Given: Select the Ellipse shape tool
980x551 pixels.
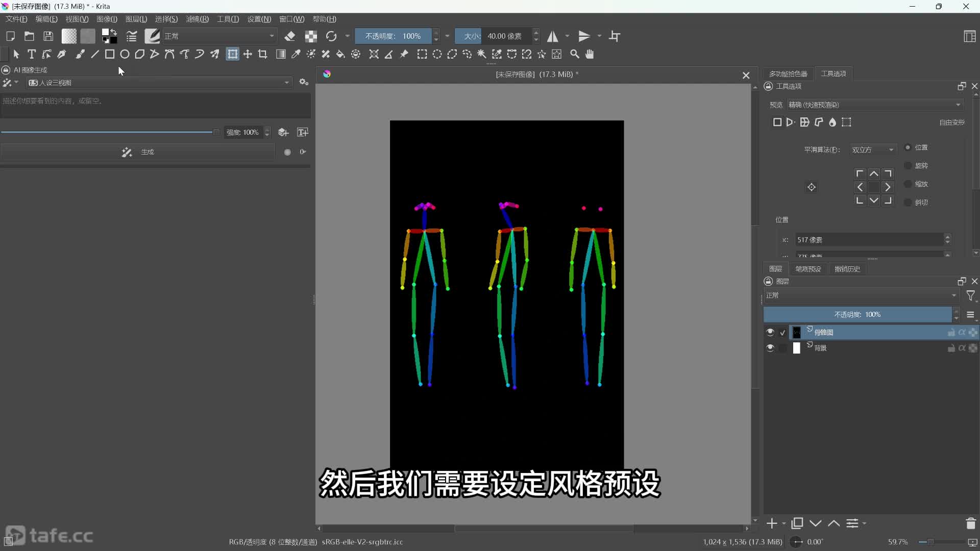Looking at the screenshot, I should point(125,54).
